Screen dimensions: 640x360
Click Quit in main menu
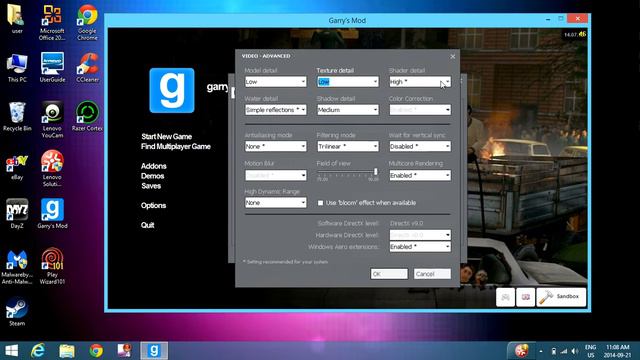(147, 225)
